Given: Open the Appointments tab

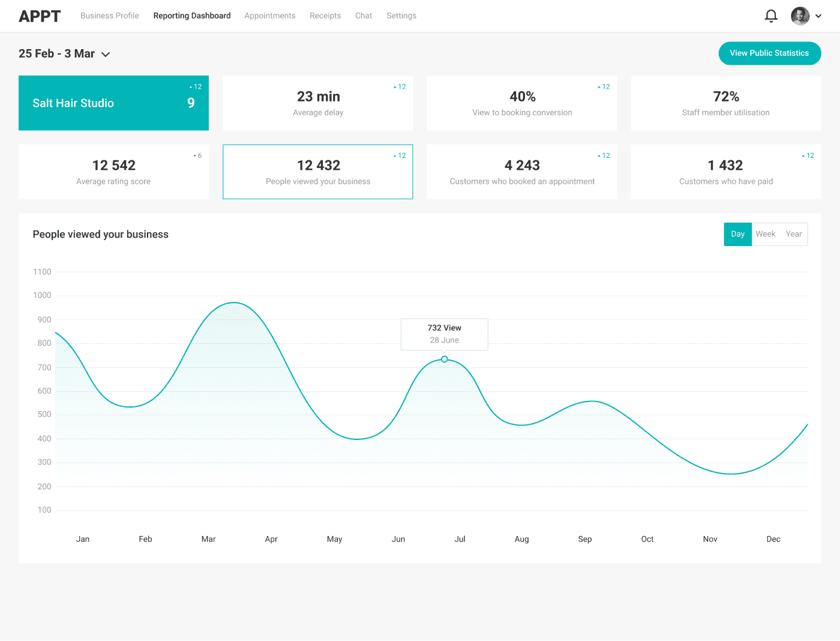Looking at the screenshot, I should point(269,16).
